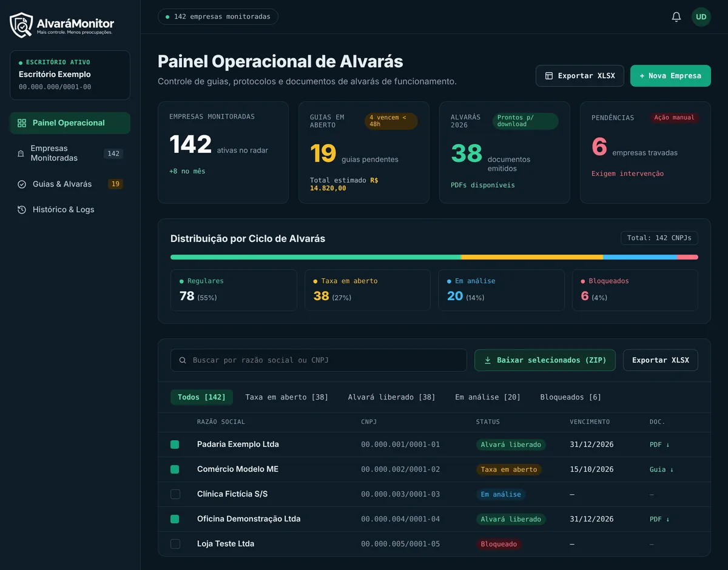
Task: Click the blue Em análise bar segment
Action: click(x=640, y=257)
